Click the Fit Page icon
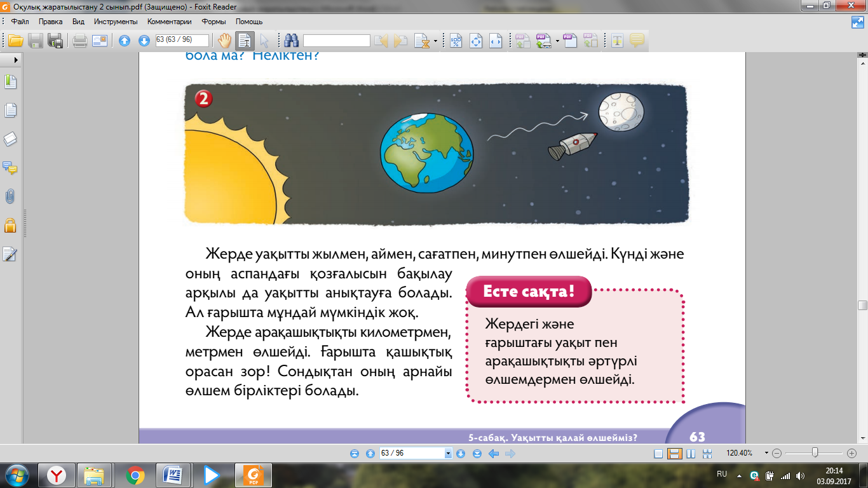Image resolution: width=868 pixels, height=488 pixels. (x=476, y=41)
